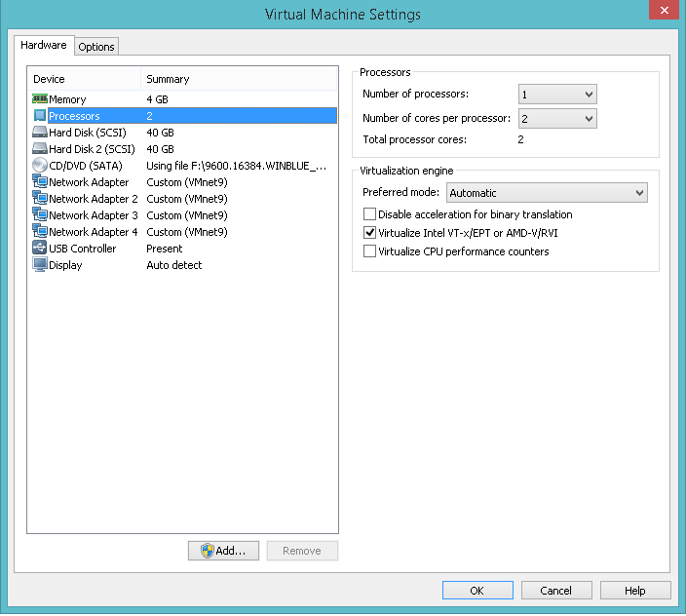Screen dimensions: 686x616
Task: Open Help for this dialog
Action: click(x=634, y=591)
